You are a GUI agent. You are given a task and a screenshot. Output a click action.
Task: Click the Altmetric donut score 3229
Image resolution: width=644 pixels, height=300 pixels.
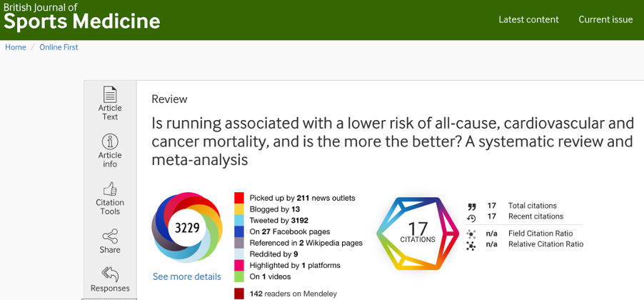point(187,227)
